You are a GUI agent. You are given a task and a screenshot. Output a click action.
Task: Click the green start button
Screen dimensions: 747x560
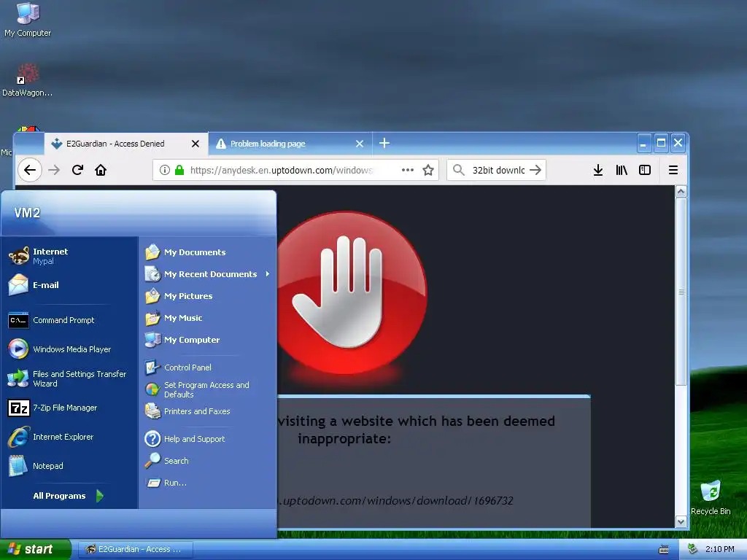(35, 549)
